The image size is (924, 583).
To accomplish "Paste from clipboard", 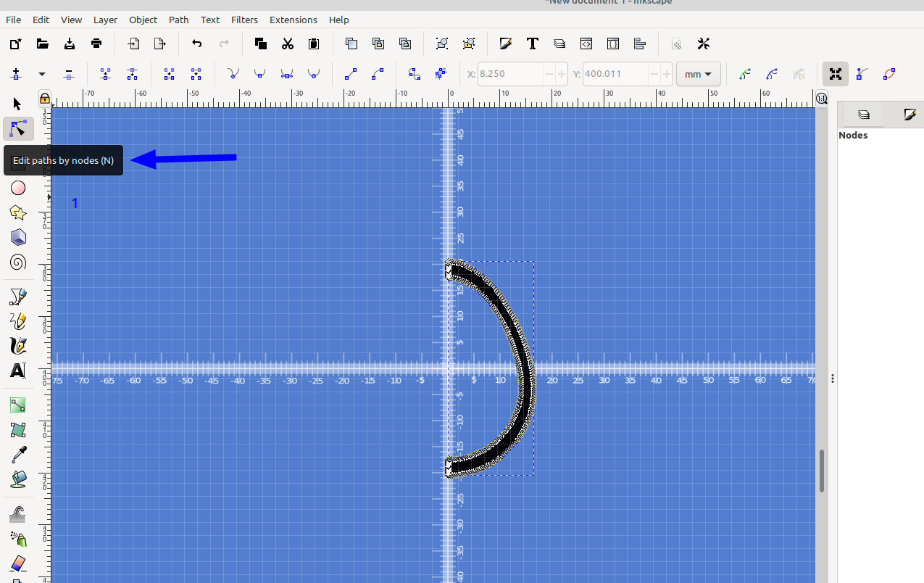I will [314, 44].
